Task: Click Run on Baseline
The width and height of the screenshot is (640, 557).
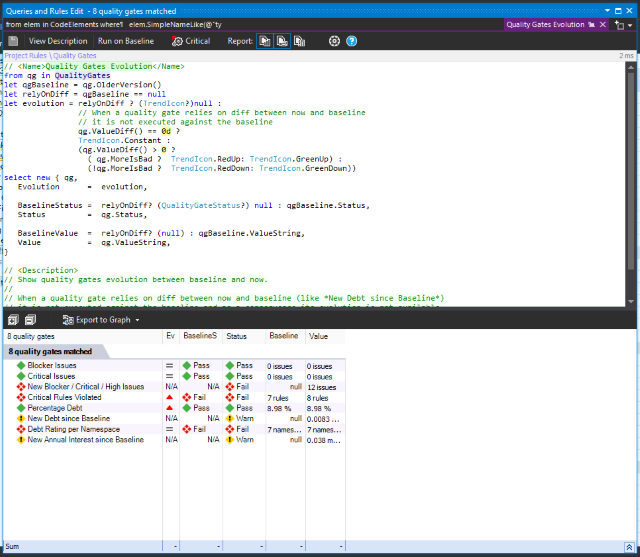Action: [x=126, y=41]
